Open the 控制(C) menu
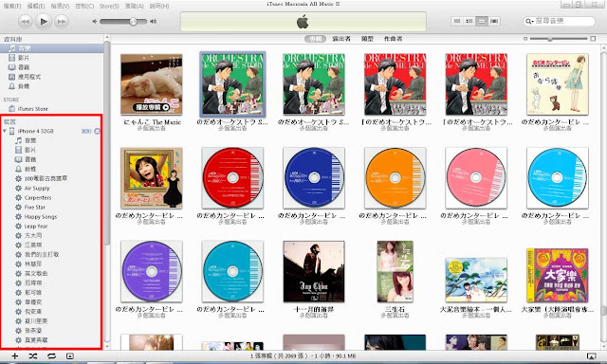This screenshot has height=364, width=607. (x=84, y=7)
